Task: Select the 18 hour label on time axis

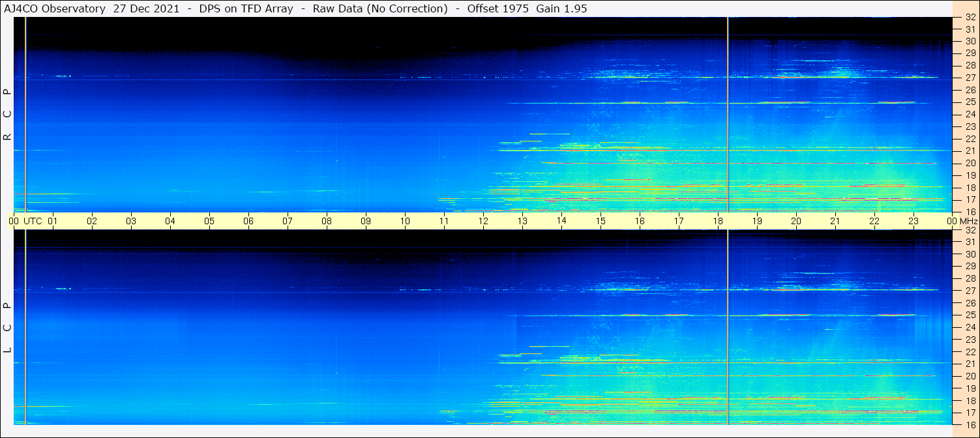Action: click(718, 221)
